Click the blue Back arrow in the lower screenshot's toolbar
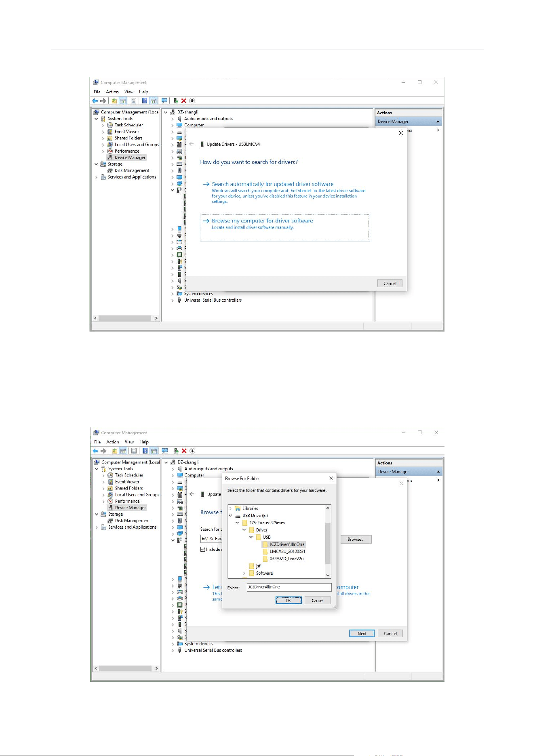The width and height of the screenshot is (535, 756). point(95,451)
